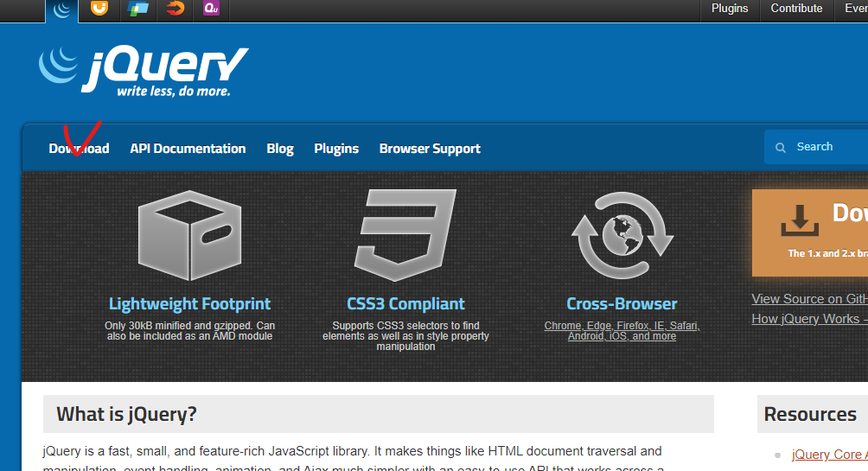Open How jQuery Works link
Viewport: 868px width, 471px height.
(809, 319)
